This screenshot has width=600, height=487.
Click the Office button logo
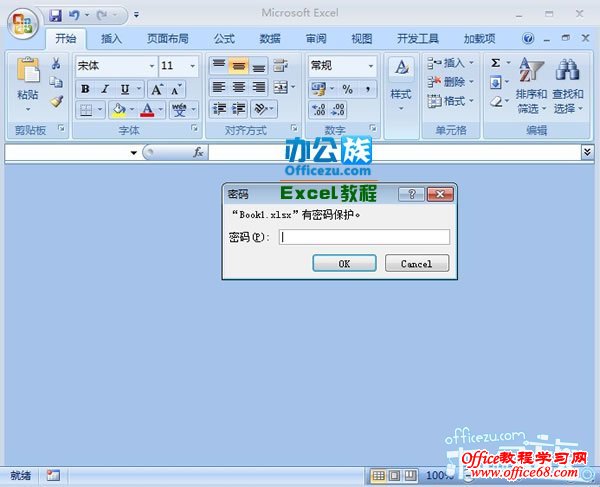tap(23, 23)
